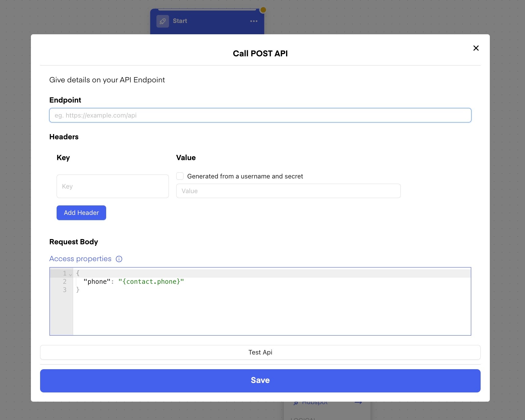Viewport: 525px width, 420px height.
Task: Click into the header Value field
Action: tap(288, 191)
